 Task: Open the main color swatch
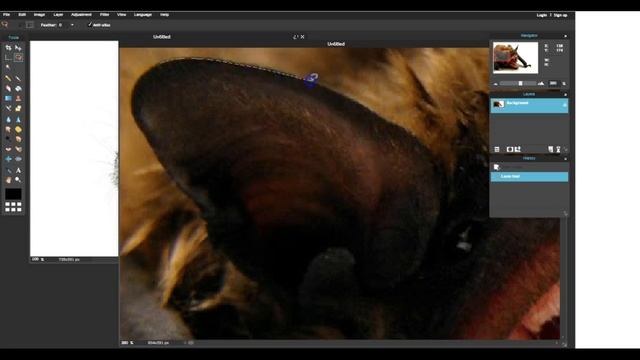pos(13,194)
